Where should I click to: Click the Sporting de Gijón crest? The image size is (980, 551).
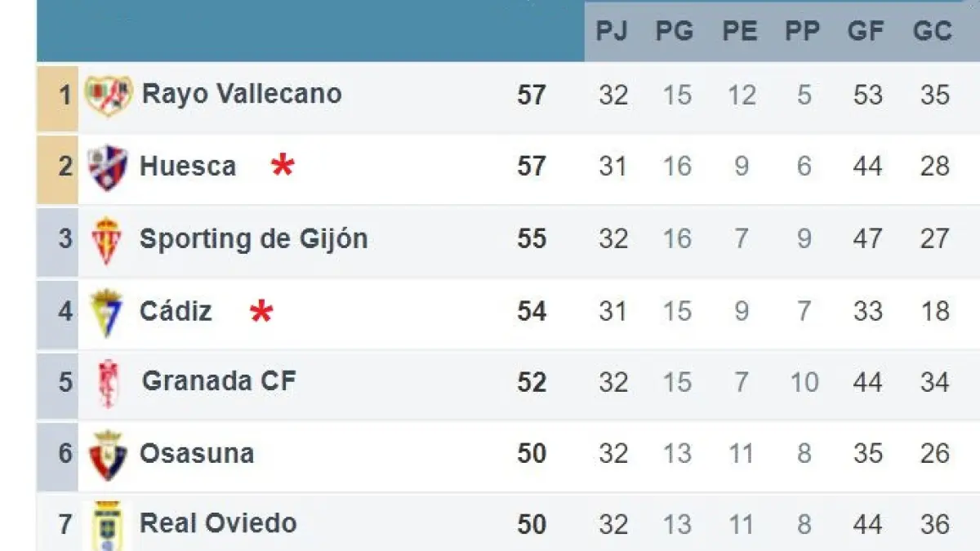click(107, 240)
